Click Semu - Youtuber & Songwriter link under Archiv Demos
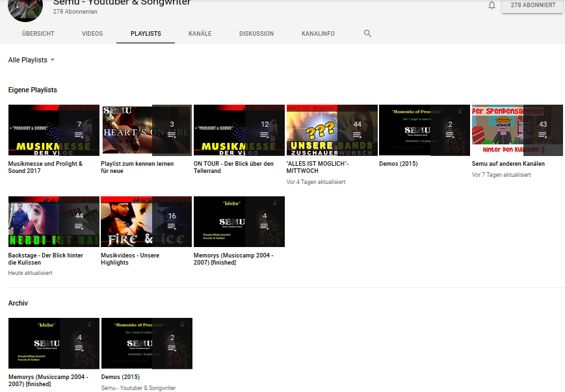 [x=138, y=388]
